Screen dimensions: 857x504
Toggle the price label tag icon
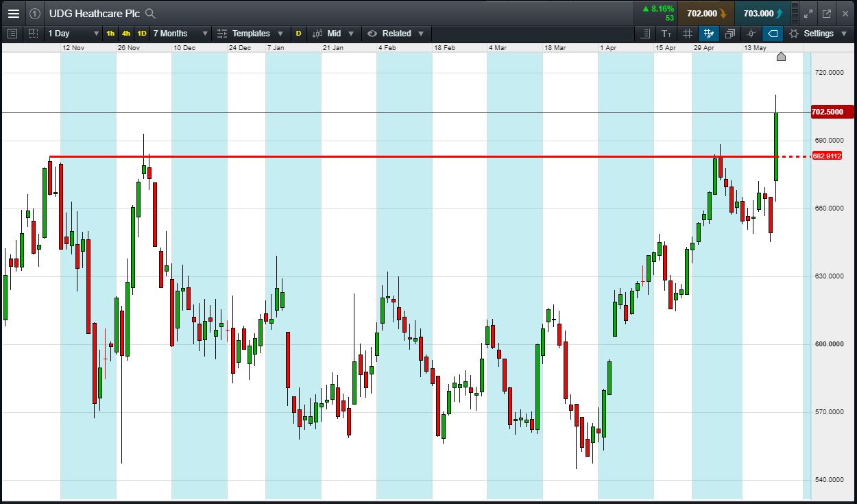tap(773, 33)
